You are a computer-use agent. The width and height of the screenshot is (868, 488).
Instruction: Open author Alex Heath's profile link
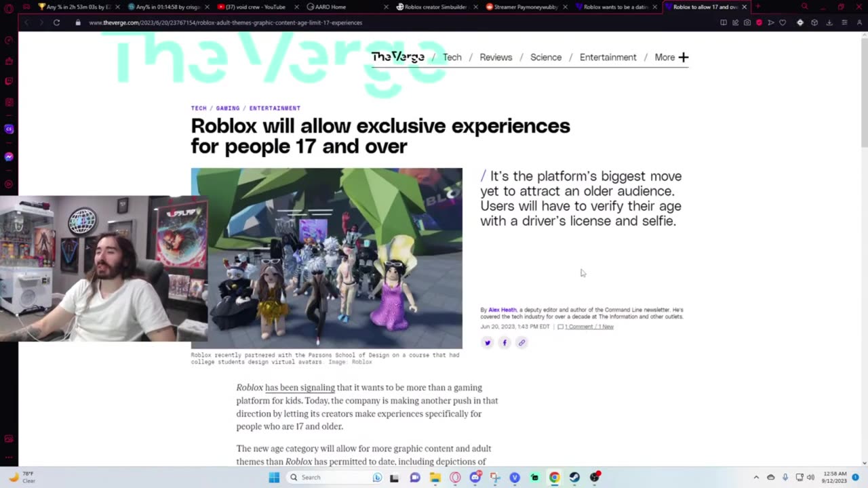(502, 310)
